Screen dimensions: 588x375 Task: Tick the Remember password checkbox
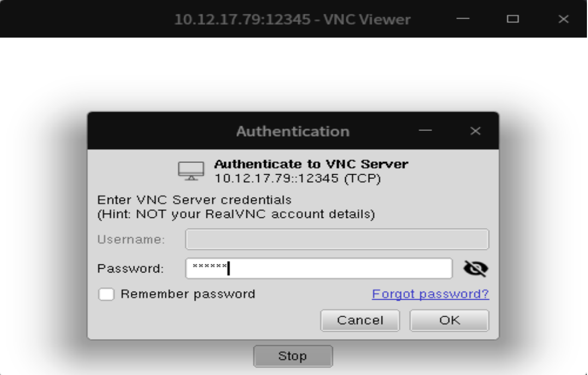coord(107,294)
